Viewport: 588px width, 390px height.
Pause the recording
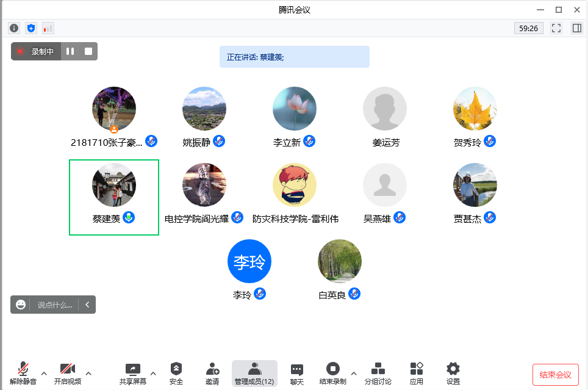[x=70, y=52]
